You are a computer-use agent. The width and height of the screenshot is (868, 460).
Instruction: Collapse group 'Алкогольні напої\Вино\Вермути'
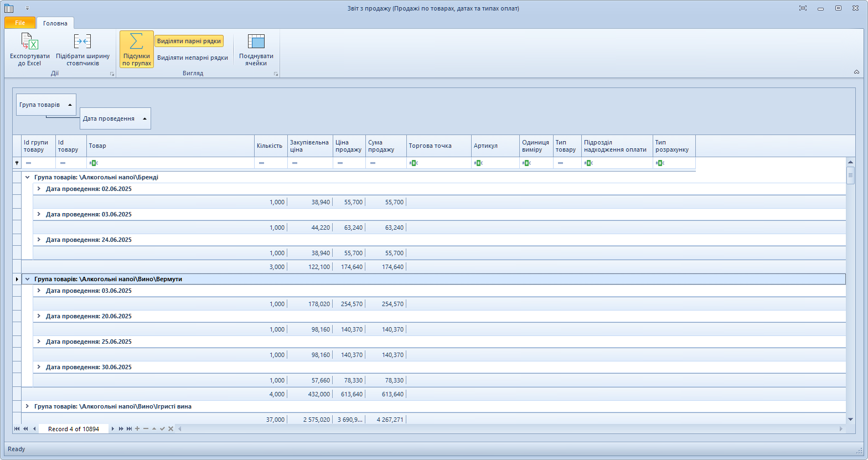27,280
